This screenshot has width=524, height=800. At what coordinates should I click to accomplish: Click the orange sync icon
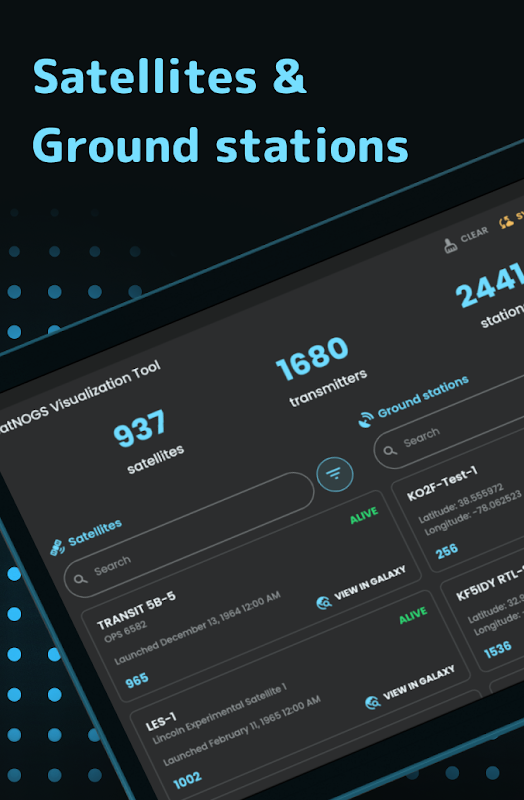[506, 222]
